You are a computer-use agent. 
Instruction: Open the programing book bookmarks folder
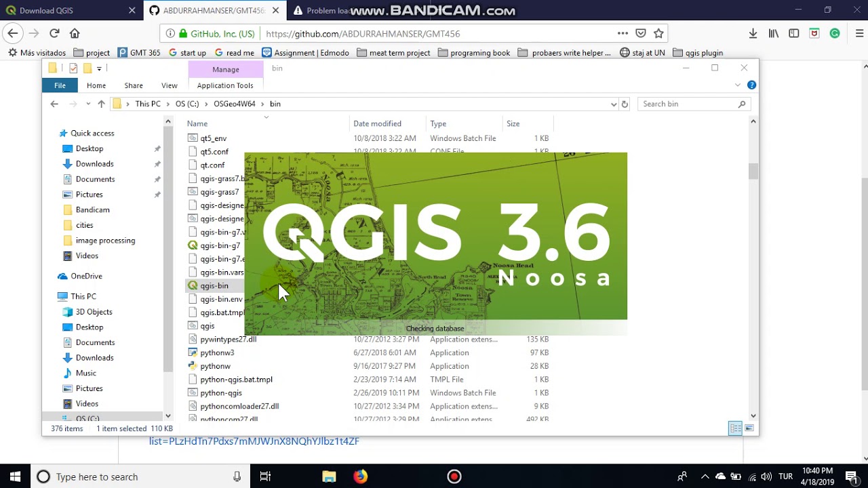pyautogui.click(x=474, y=52)
